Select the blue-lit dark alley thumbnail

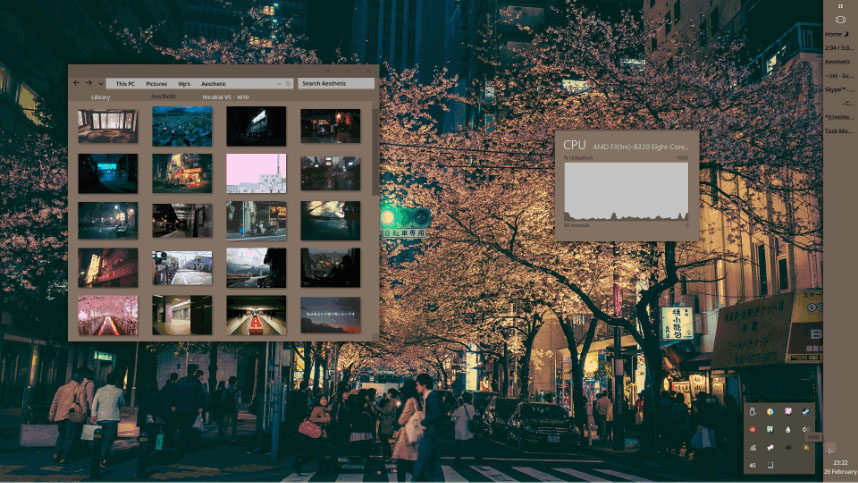[x=108, y=173]
